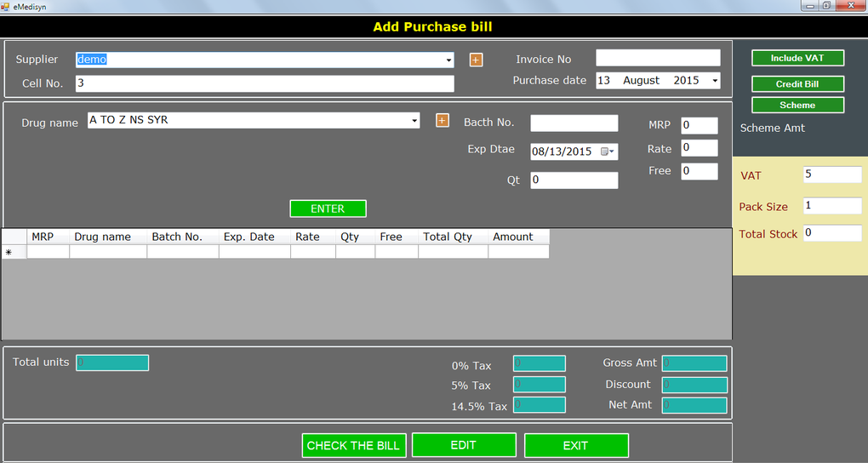Click the EXIT button
The width and height of the screenshot is (868, 463).
click(x=576, y=445)
